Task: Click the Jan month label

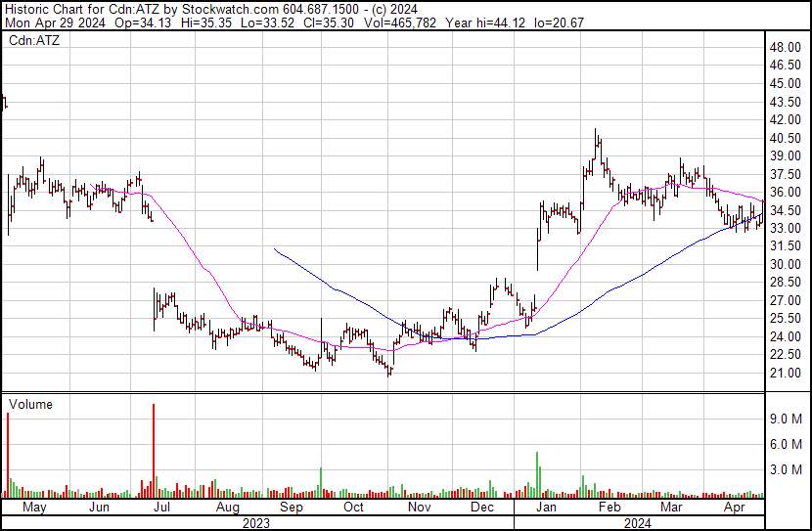Action: coord(546,508)
